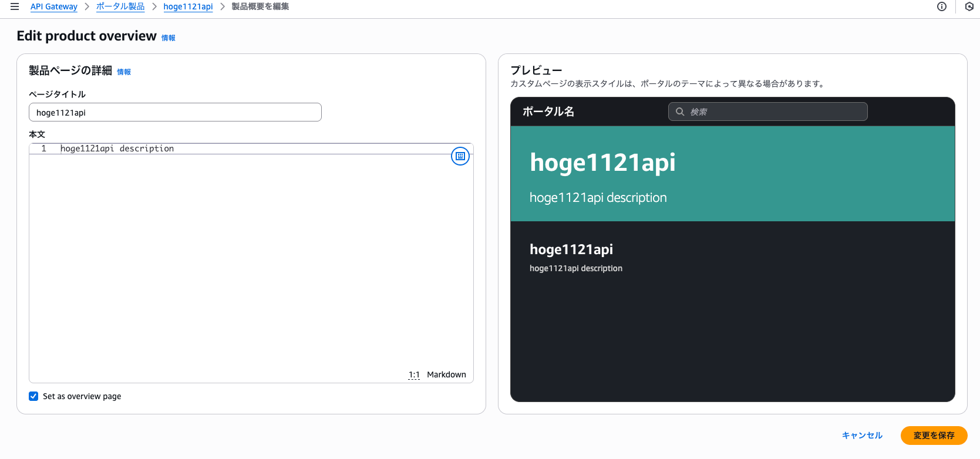Open 情報 link beside 製品ページの詳細
This screenshot has height=459, width=980.
coord(124,72)
